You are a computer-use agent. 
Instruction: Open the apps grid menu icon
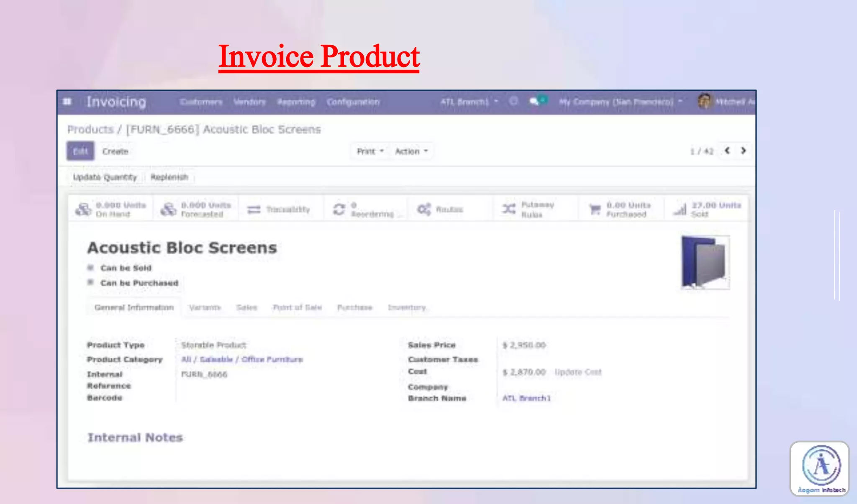[67, 102]
